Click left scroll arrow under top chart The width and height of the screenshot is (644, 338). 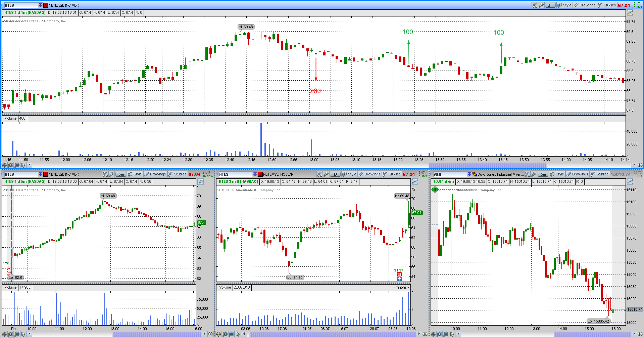tap(30, 165)
